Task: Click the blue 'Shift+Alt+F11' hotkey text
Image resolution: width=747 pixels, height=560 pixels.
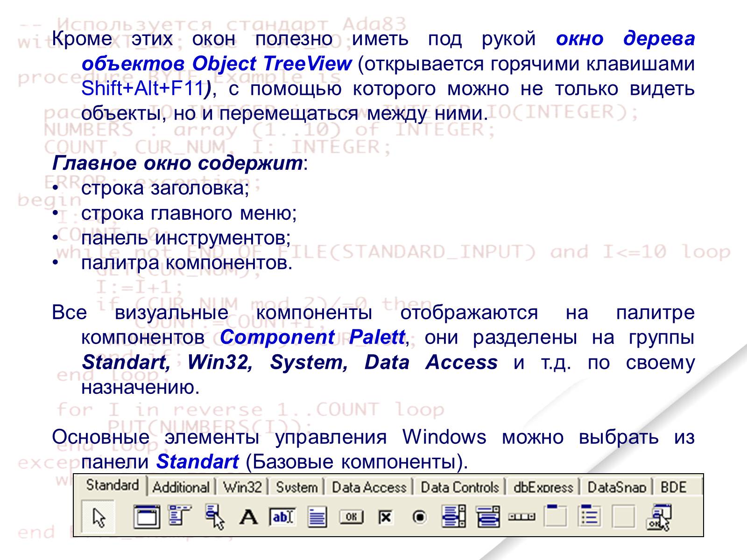Action: point(142,88)
